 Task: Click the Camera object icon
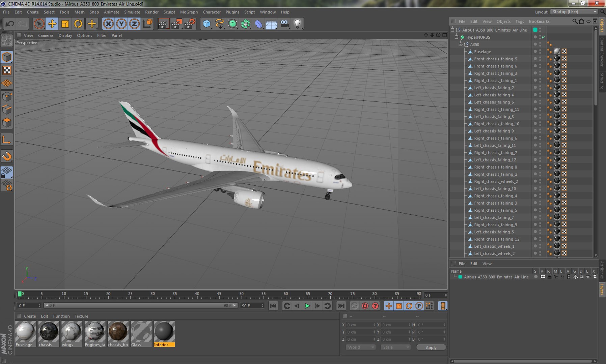coord(284,24)
